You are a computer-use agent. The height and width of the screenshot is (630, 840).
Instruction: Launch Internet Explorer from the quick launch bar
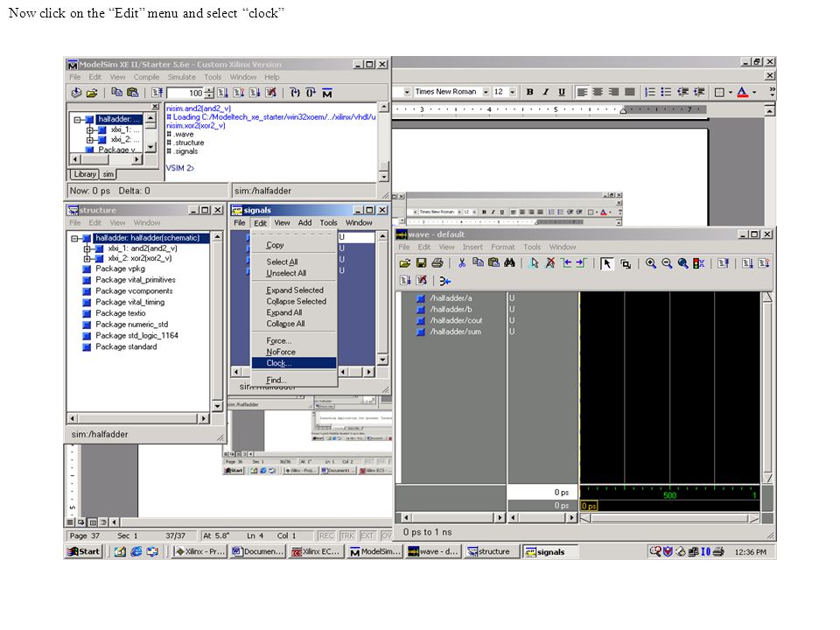tap(136, 551)
